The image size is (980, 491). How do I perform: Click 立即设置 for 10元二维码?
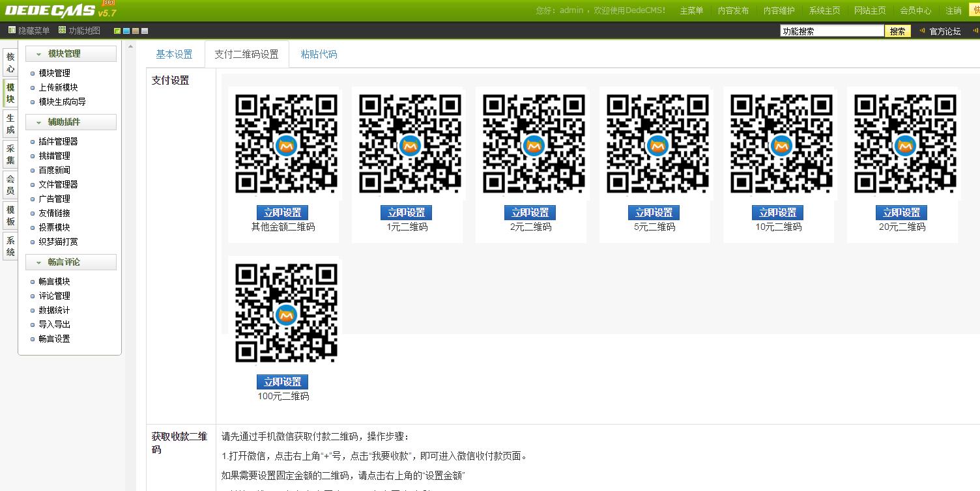777,212
